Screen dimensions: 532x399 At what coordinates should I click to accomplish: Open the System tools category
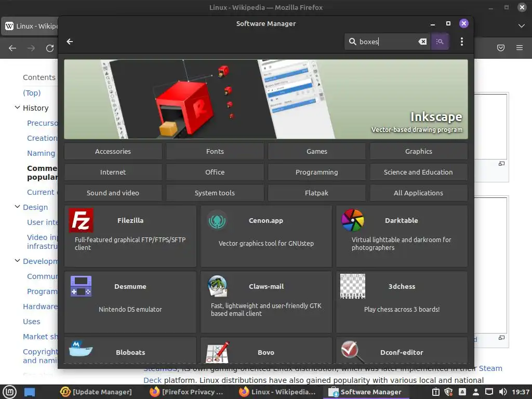coord(215,193)
